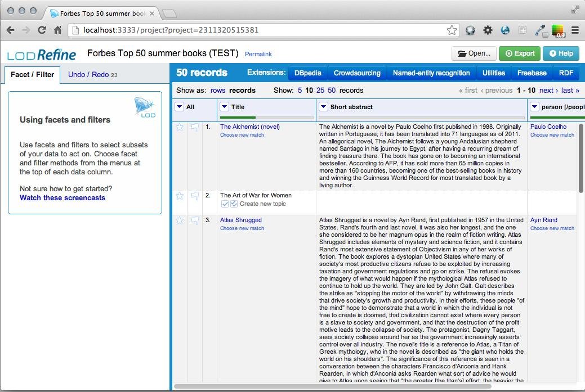Open Named-entity recognition extension menu
This screenshot has width=585, height=392.
431,73
